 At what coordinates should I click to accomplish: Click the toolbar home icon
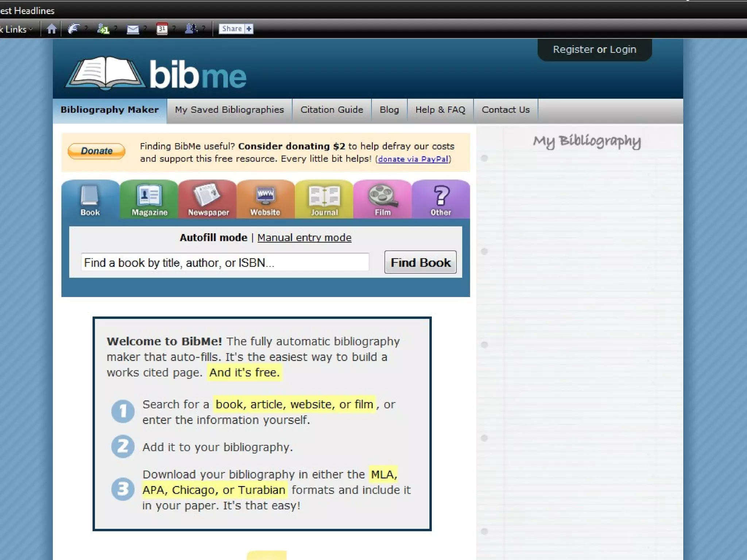[x=51, y=29]
